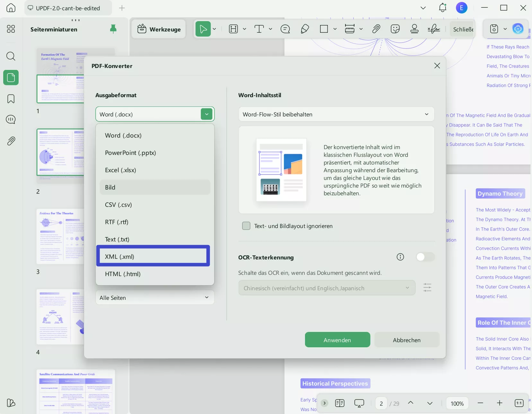Image resolution: width=532 pixels, height=414 pixels.
Task: Open the Word-Inhaltsstil dropdown
Action: coord(336,114)
